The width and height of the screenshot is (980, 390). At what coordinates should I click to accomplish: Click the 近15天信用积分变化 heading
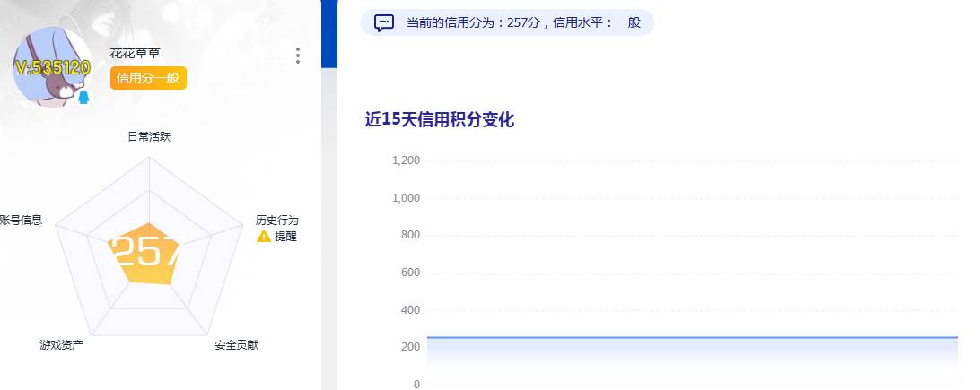coord(440,119)
